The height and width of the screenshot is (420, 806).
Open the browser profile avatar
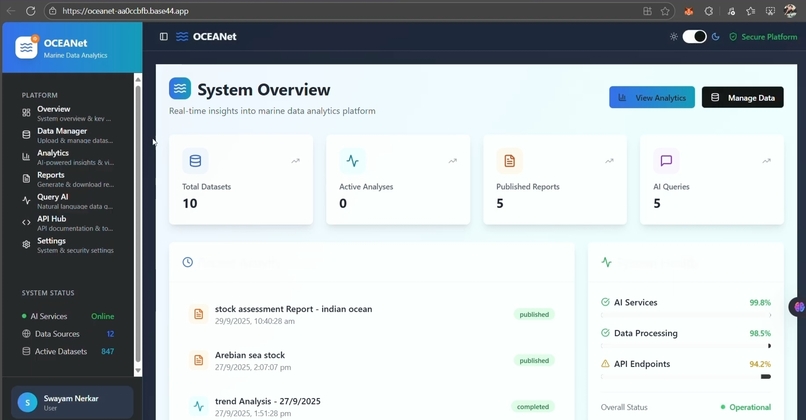point(790,11)
